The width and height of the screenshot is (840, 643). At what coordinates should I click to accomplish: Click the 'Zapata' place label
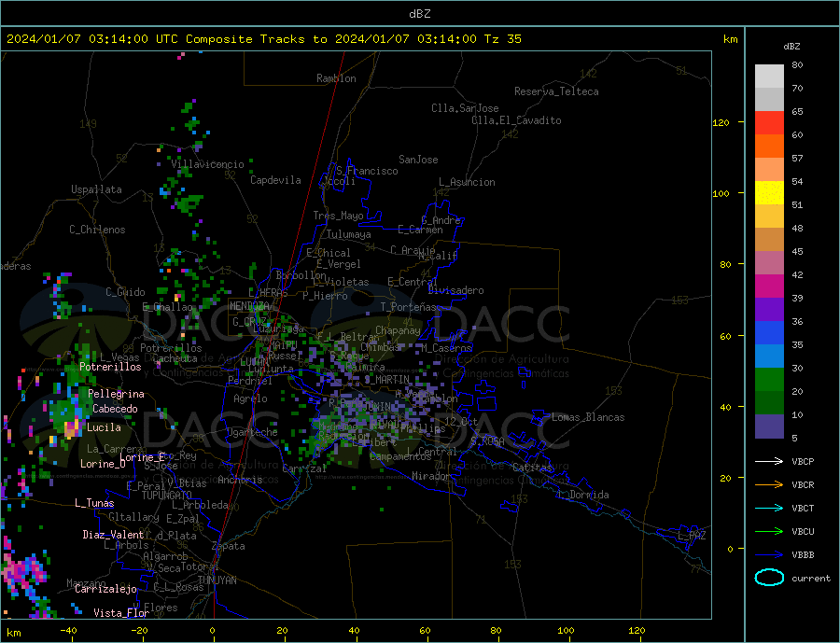tap(229, 546)
